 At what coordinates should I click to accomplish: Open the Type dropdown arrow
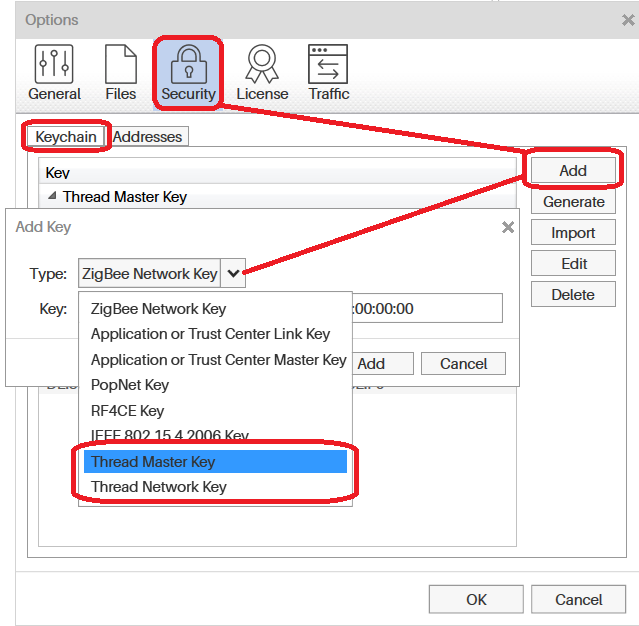[233, 273]
